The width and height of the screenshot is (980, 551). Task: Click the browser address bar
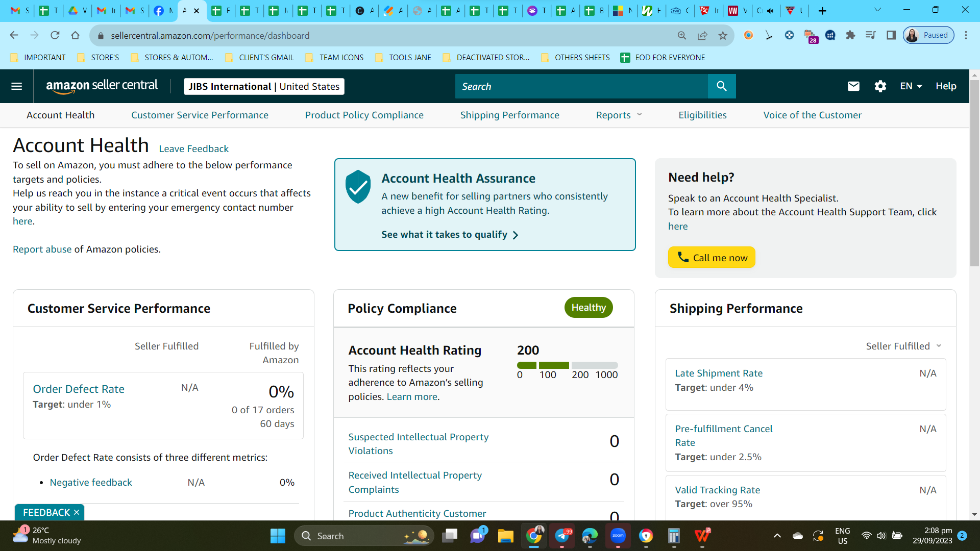click(388, 35)
